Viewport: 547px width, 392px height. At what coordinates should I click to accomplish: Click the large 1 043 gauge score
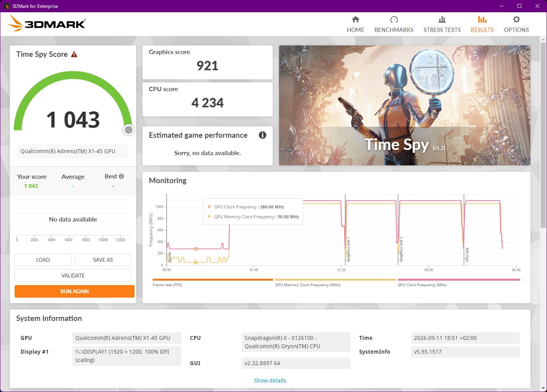point(73,120)
